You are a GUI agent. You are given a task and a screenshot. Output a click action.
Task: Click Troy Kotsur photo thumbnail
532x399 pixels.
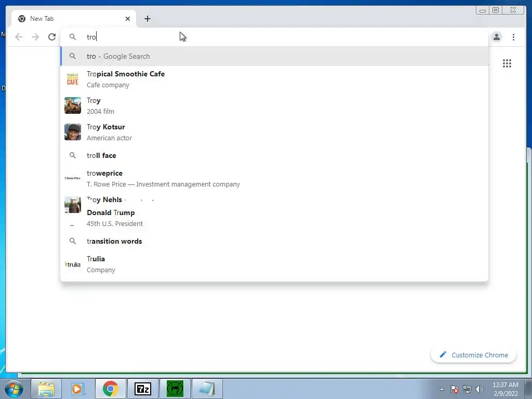[x=73, y=132]
